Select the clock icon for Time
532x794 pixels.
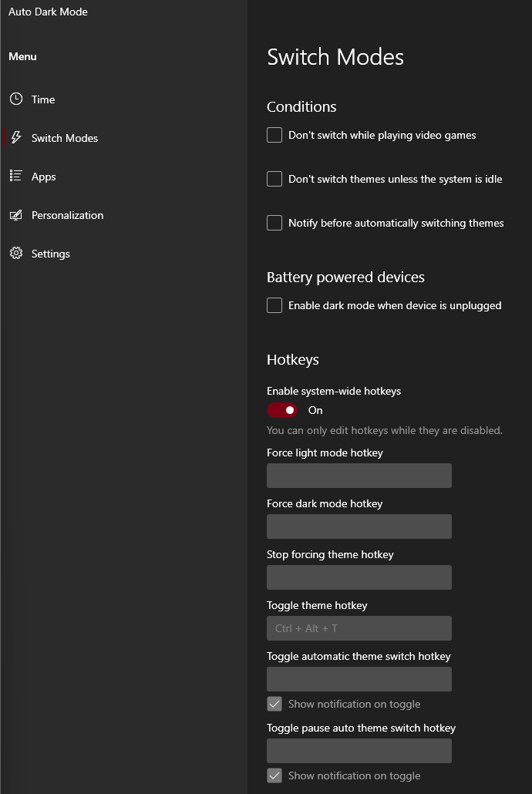[16, 99]
